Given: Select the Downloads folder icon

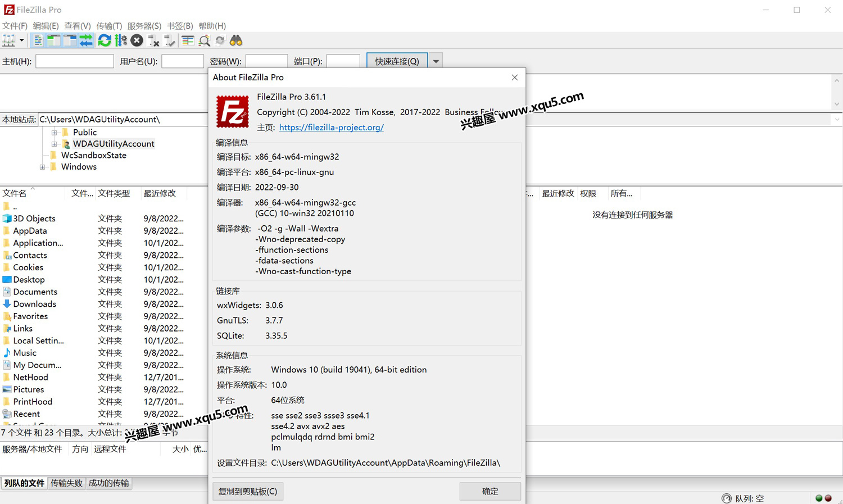Looking at the screenshot, I should point(7,304).
